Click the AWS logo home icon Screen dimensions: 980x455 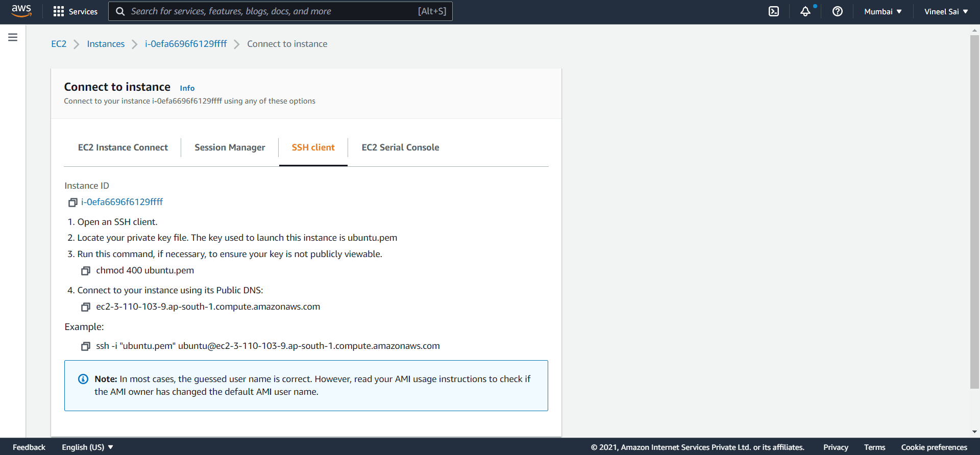[21, 11]
